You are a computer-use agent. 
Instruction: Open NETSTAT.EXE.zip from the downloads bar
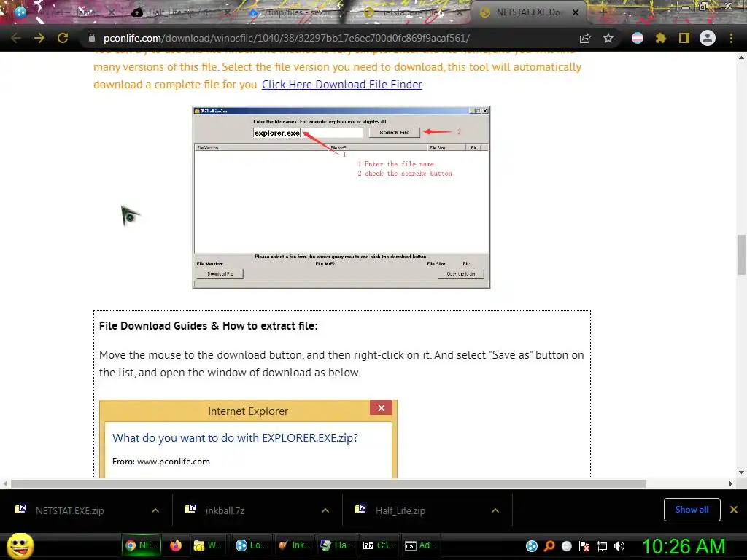pyautogui.click(x=69, y=510)
